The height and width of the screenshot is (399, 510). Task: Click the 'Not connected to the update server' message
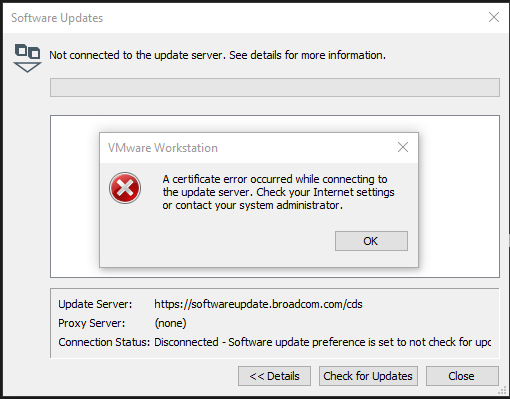217,55
